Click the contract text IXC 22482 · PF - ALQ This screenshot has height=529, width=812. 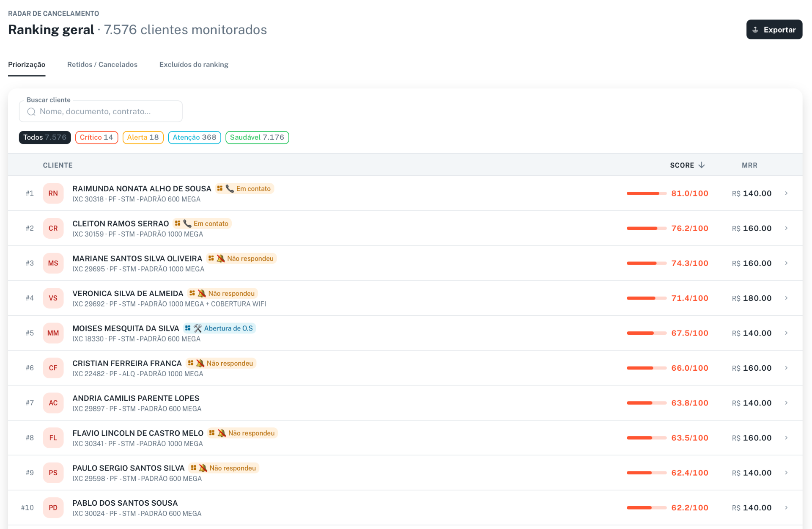(x=104, y=374)
